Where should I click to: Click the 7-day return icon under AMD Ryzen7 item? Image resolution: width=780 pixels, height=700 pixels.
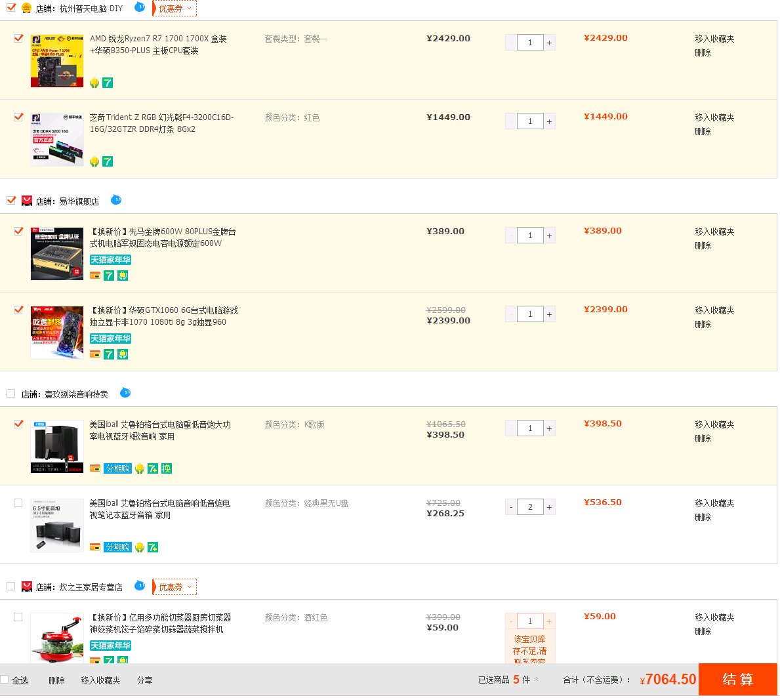(x=108, y=83)
